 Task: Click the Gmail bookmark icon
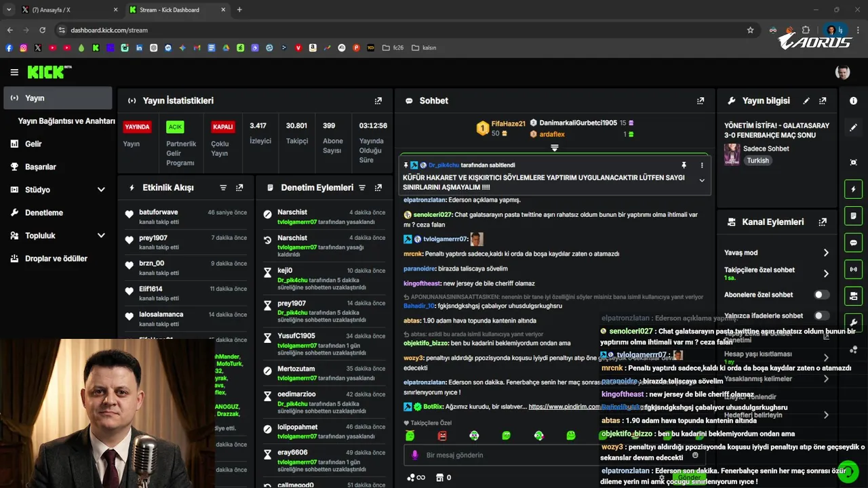[x=197, y=48]
